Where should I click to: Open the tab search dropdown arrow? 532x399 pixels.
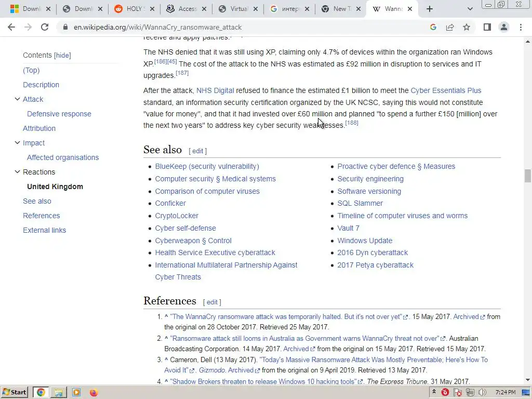(x=470, y=9)
